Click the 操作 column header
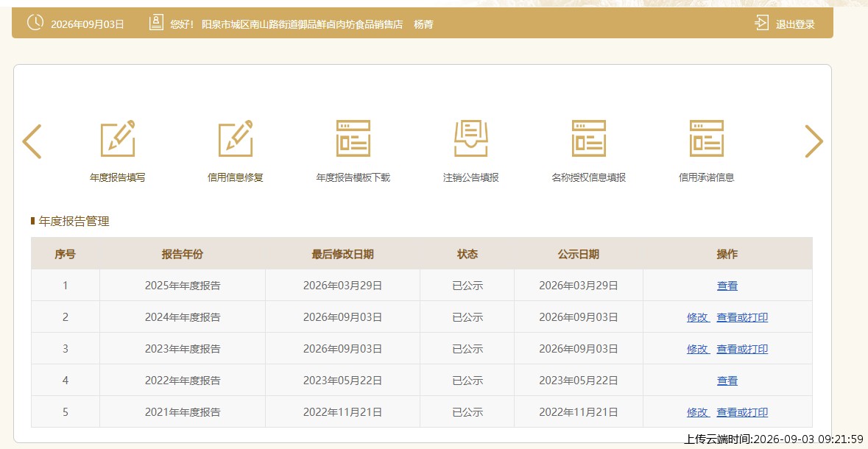 click(727, 254)
